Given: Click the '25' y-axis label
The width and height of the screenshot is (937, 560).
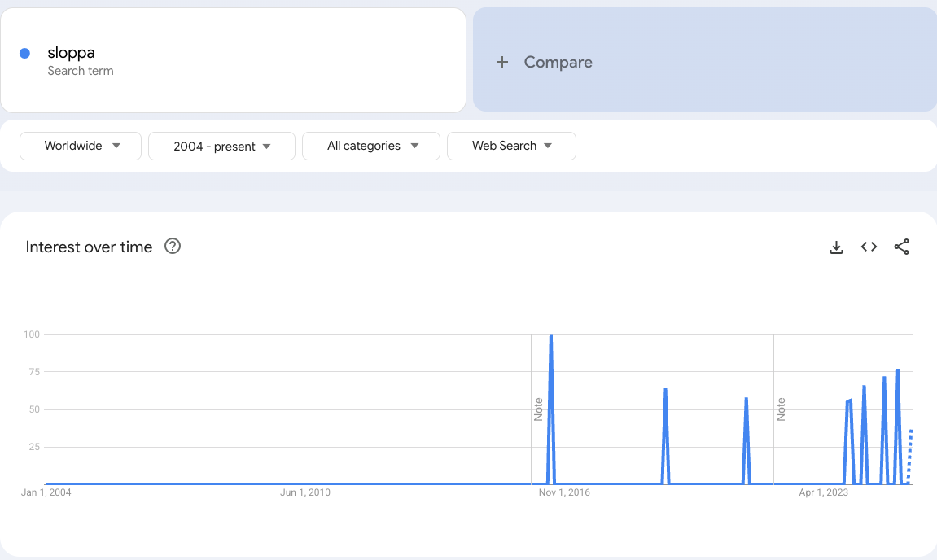Looking at the screenshot, I should click(34, 447).
